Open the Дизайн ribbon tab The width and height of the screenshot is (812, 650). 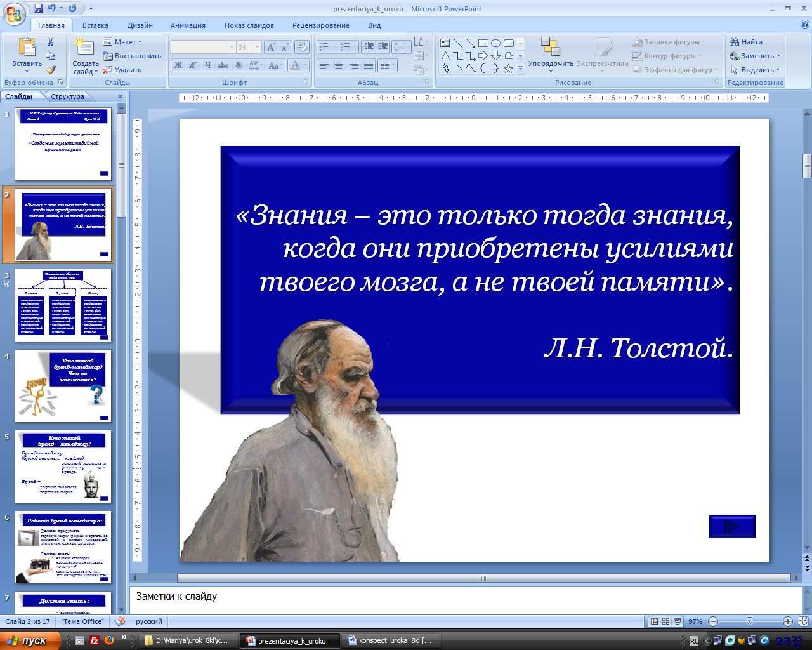[x=140, y=25]
